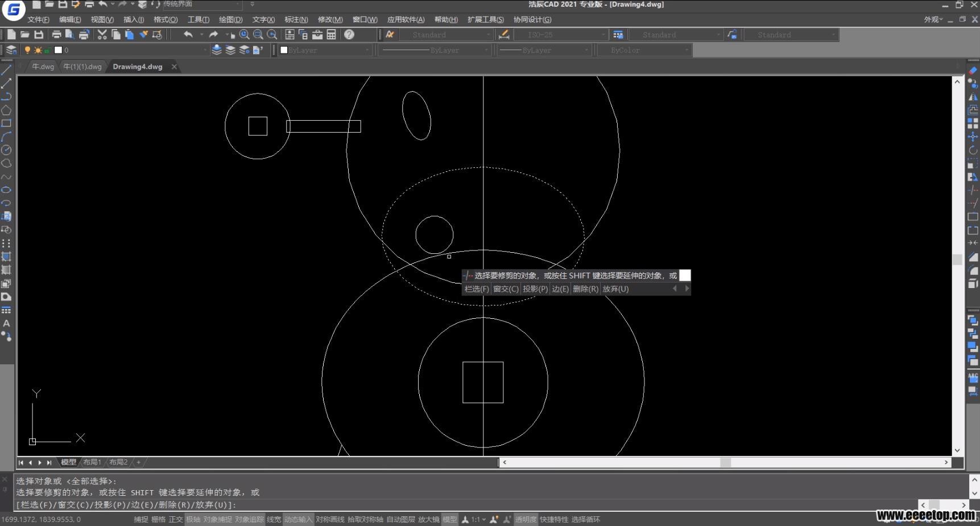Open the 标注(N) menu
Image resolution: width=980 pixels, height=526 pixels.
[296, 19]
